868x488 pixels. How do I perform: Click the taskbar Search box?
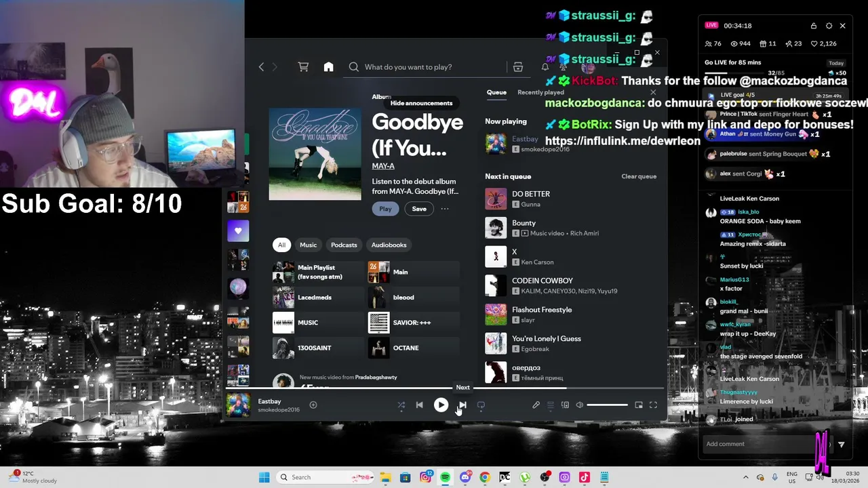(x=324, y=477)
